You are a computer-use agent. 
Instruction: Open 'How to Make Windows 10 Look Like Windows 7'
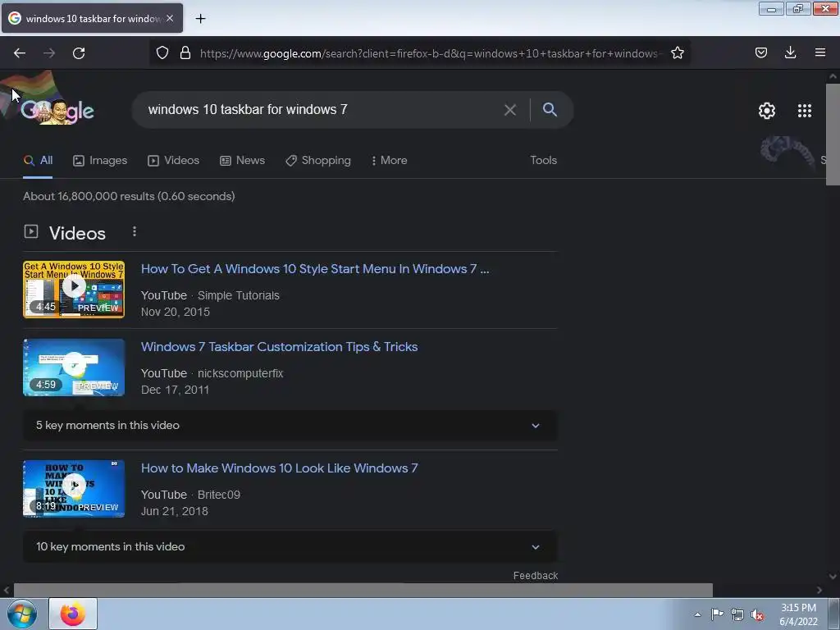coord(279,468)
